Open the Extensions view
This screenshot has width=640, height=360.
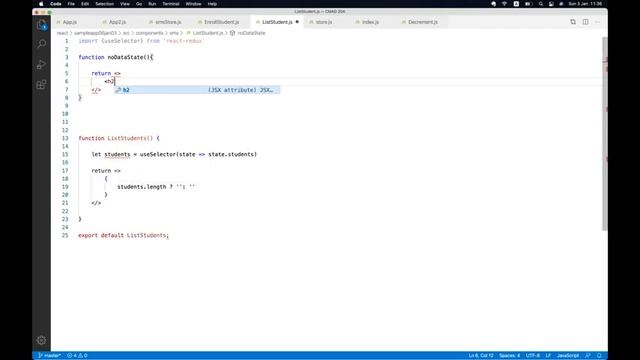coord(41,84)
